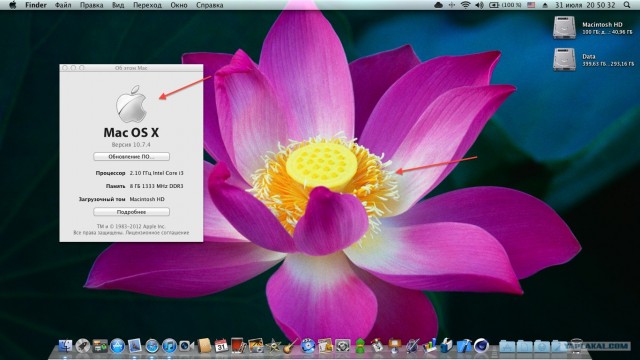Click the Mac OS X Apple logo
Image resolution: width=640 pixels, height=360 pixels.
click(131, 104)
